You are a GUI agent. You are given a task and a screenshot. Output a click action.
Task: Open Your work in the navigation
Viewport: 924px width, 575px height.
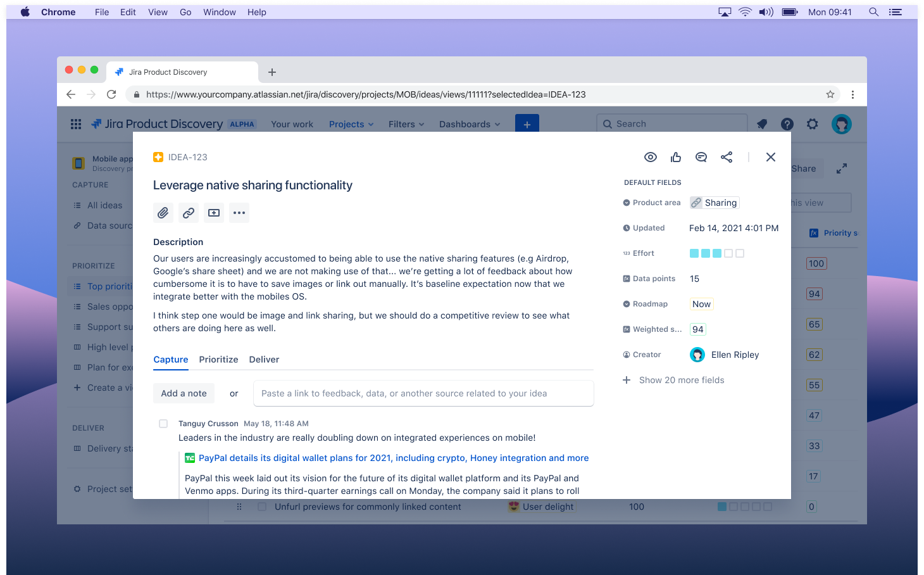(292, 124)
